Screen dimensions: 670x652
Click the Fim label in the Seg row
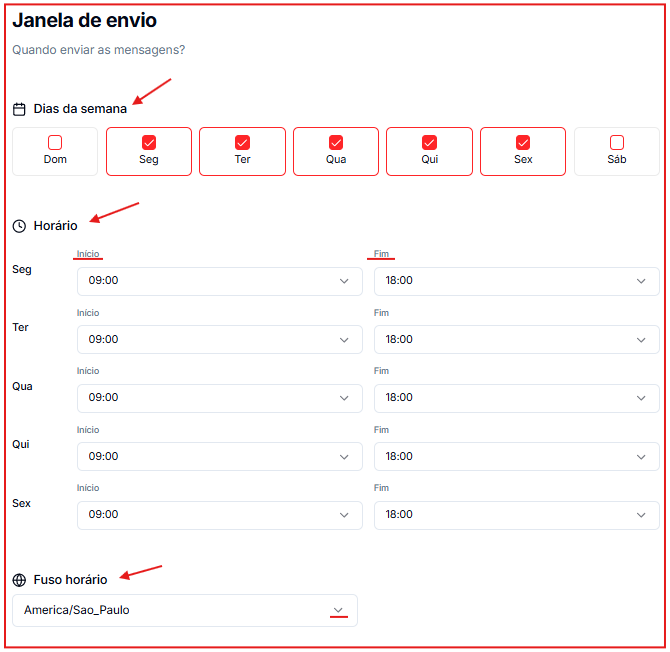[381, 254]
